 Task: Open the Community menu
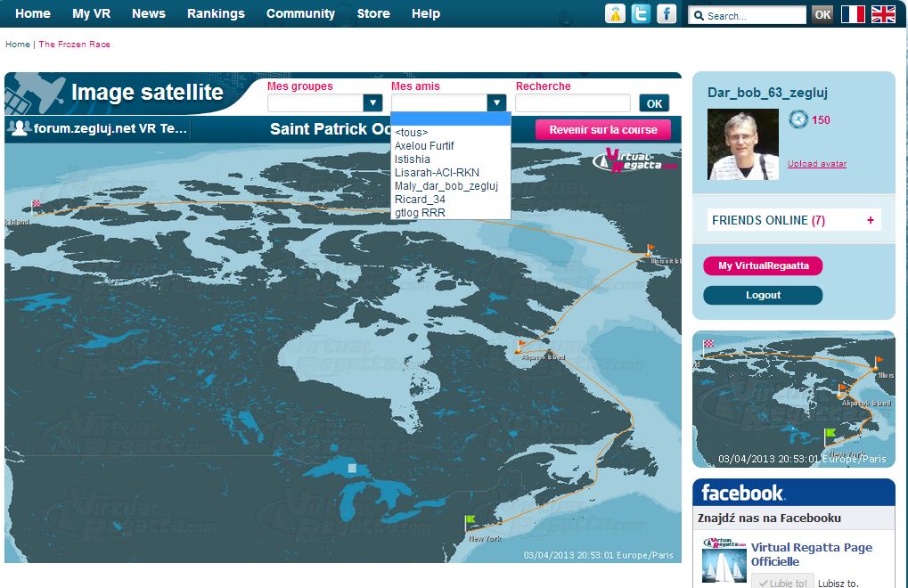[x=300, y=13]
